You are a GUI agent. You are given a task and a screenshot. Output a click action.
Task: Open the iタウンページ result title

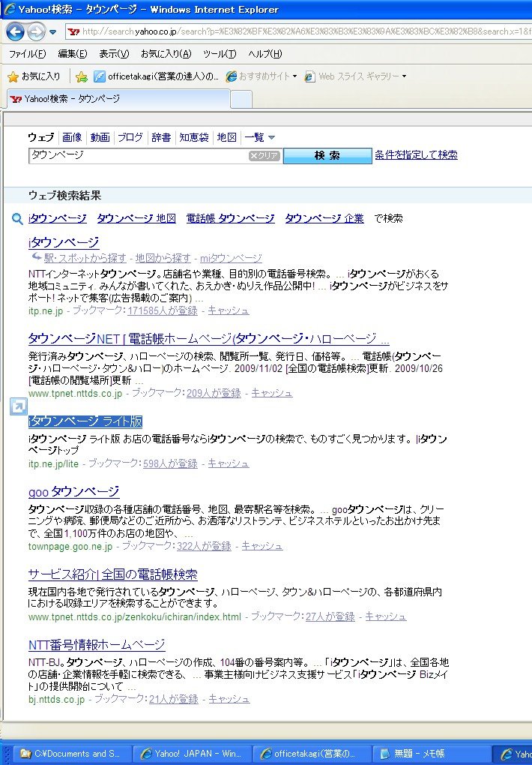point(64,242)
